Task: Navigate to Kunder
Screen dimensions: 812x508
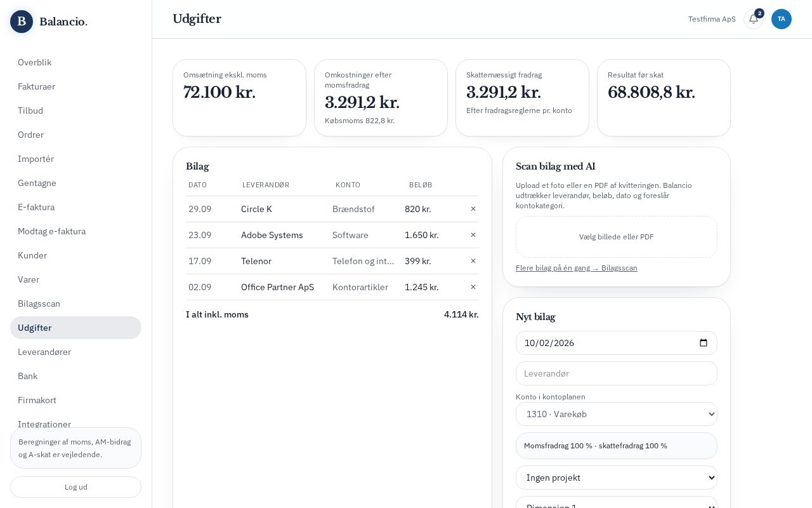Action: point(75,255)
